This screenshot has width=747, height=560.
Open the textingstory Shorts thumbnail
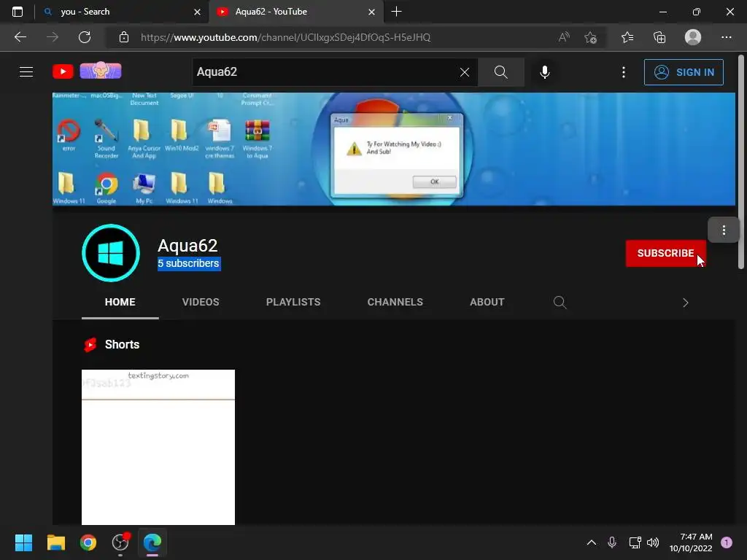(x=158, y=447)
